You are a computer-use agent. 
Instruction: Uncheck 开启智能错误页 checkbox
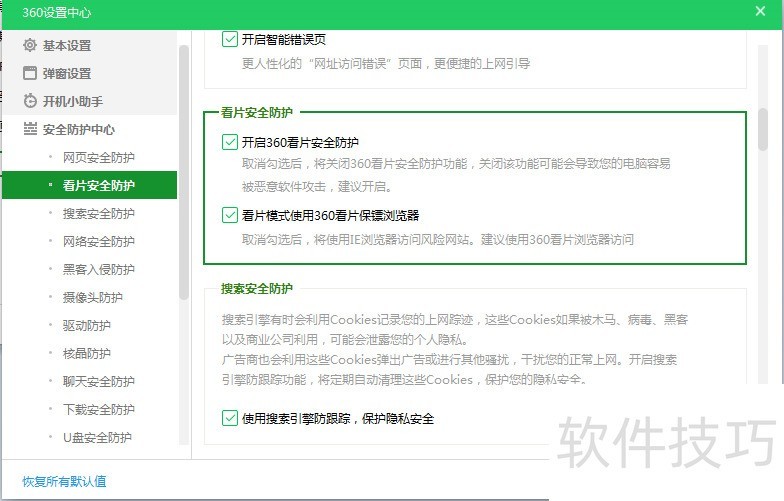[230, 39]
